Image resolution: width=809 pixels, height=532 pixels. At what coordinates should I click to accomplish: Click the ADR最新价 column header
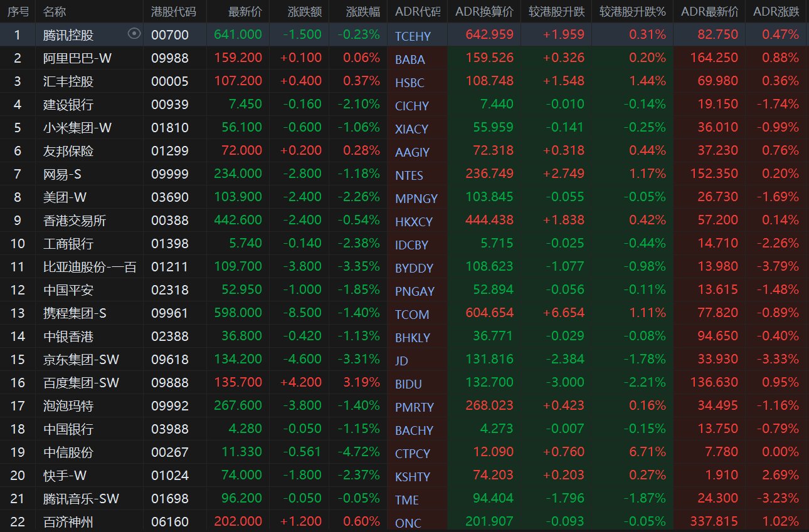[x=709, y=11]
